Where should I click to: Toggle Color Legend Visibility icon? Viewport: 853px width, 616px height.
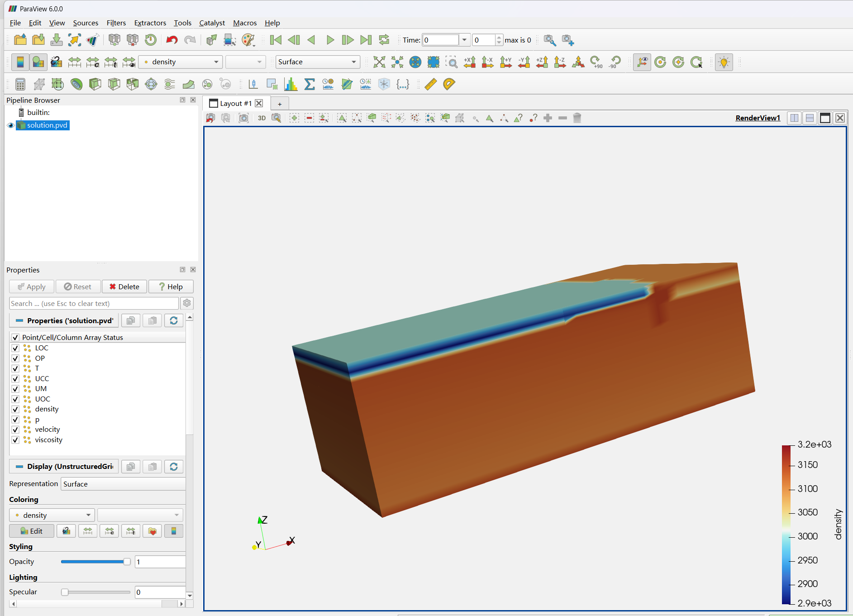pyautogui.click(x=20, y=62)
